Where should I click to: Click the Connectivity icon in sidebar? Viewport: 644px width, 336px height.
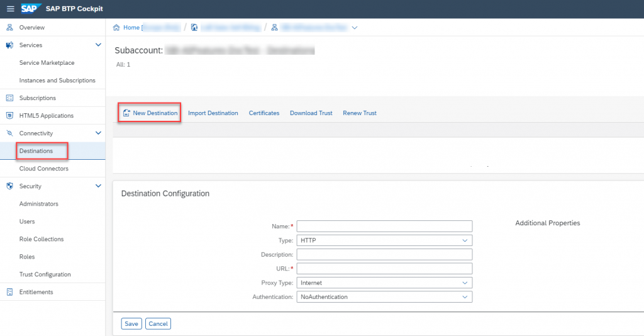9,133
